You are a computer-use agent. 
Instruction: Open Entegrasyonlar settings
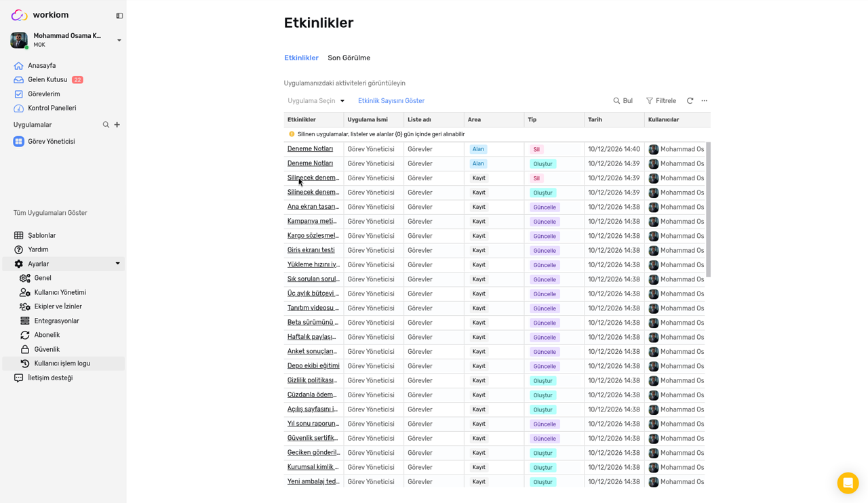56,321
